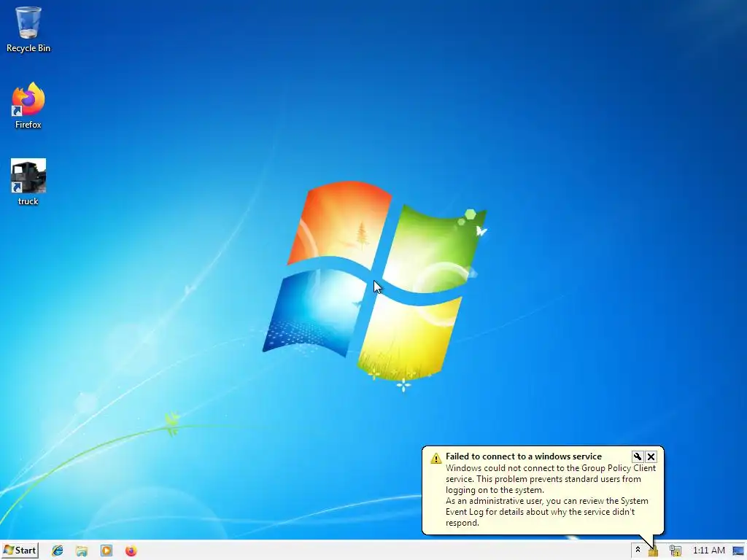Open the network warning tray icon
This screenshot has height=560, width=747.
(675, 551)
